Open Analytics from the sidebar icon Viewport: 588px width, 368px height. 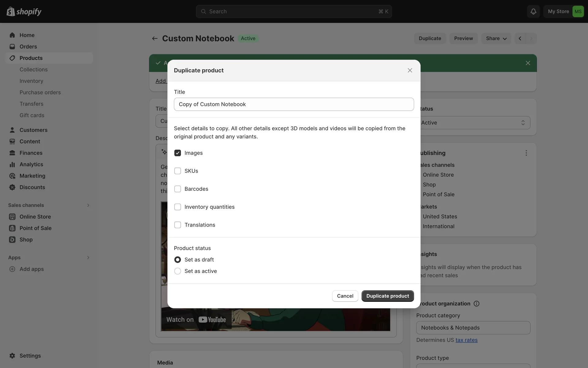12,164
